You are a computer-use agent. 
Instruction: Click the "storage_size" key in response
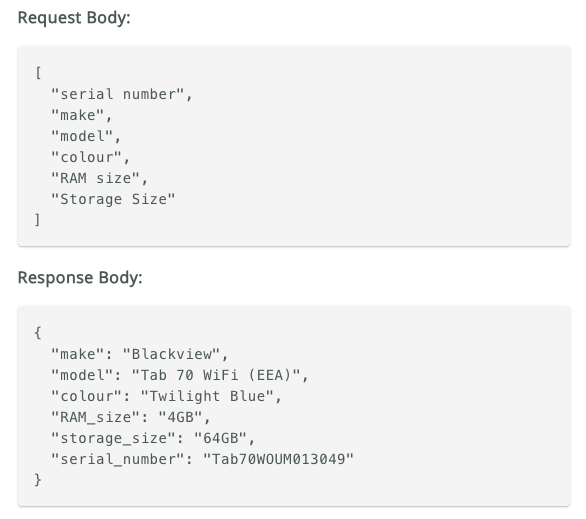click(114, 438)
